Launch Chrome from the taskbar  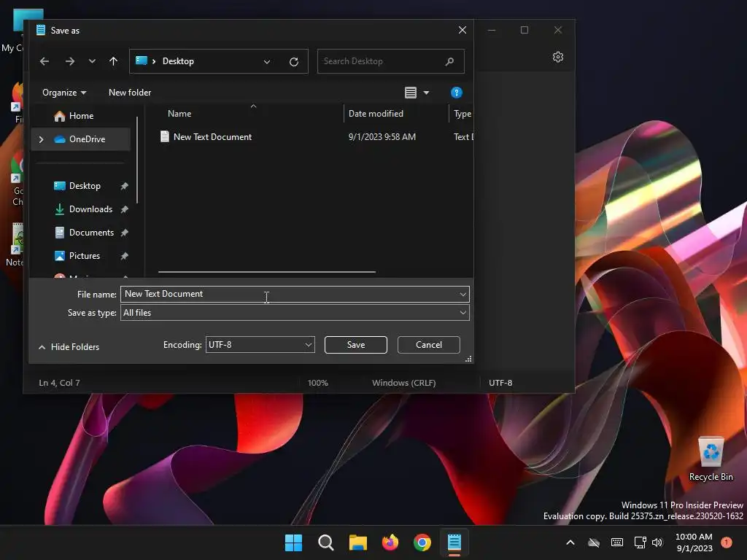[x=422, y=542]
